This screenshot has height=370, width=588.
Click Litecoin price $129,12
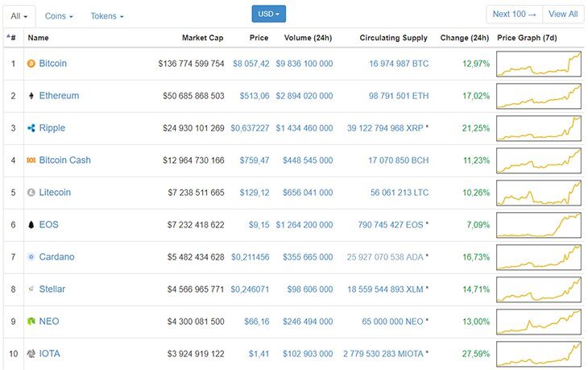(255, 193)
